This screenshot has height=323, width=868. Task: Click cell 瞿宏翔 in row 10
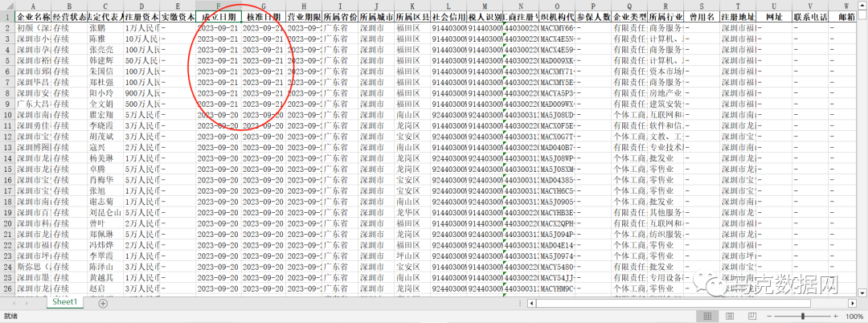click(105, 114)
